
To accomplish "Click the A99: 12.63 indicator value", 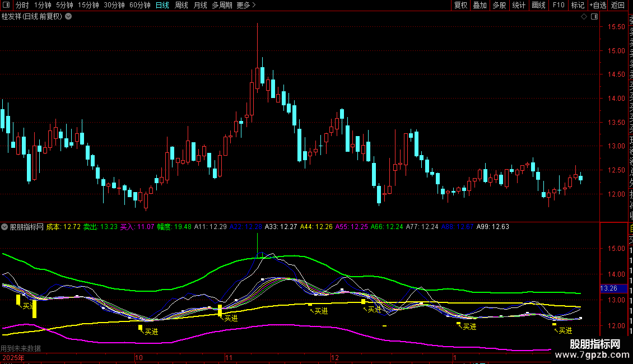I will point(493,227).
